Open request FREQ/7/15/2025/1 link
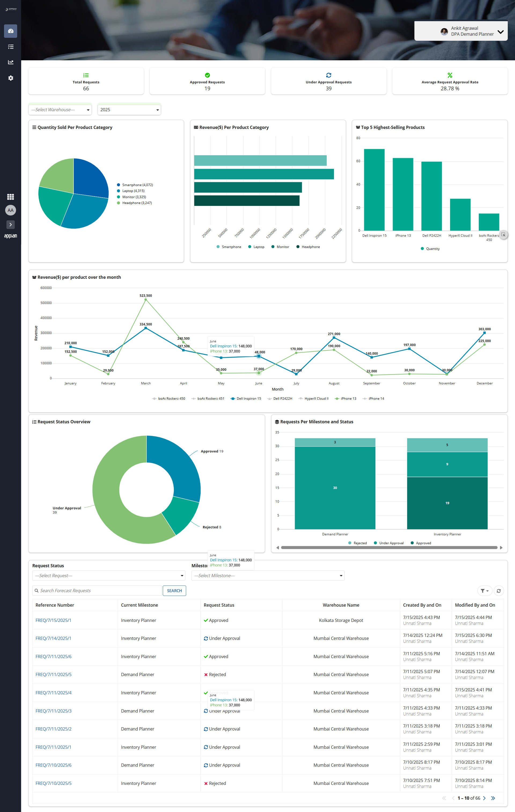 [53, 620]
